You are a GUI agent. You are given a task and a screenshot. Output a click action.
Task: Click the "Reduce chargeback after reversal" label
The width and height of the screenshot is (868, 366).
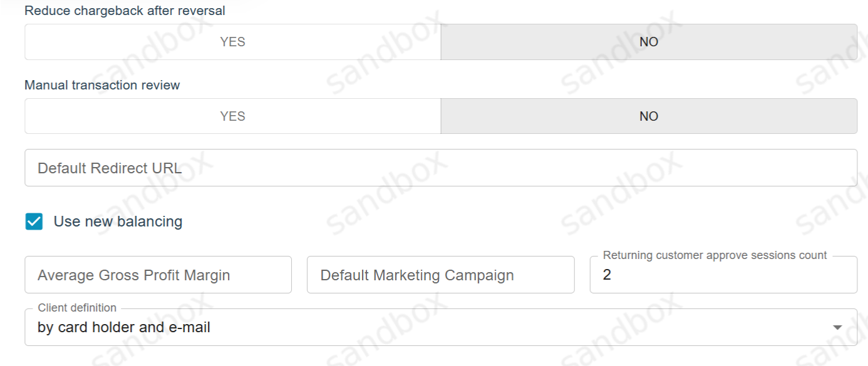point(125,11)
